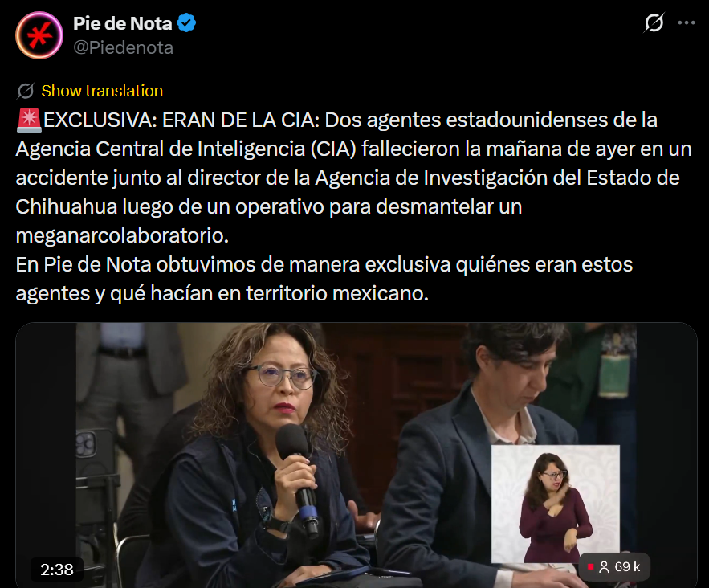Image resolution: width=709 pixels, height=588 pixels.
Task: Click Show translation link
Action: pyautogui.click(x=102, y=91)
